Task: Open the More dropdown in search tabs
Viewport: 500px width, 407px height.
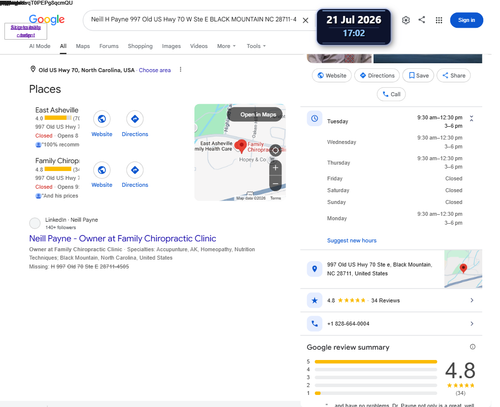Action: click(x=226, y=46)
